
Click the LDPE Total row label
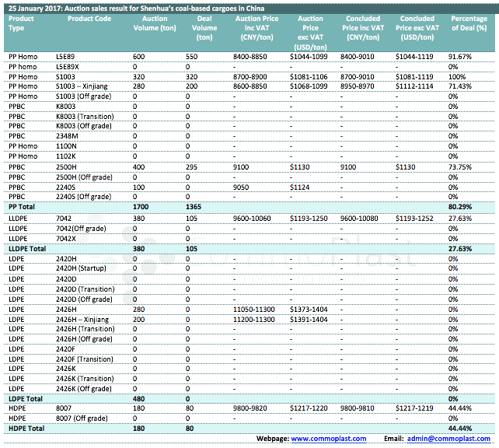26,397
